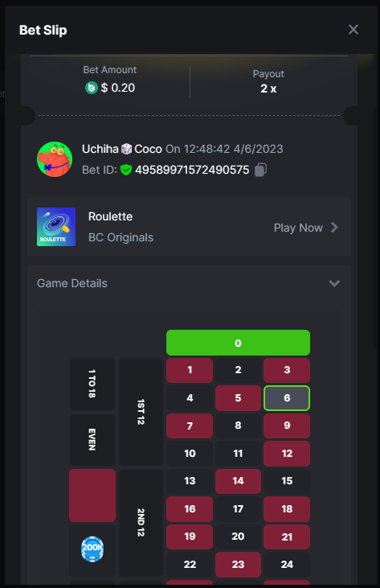Select highlighted number 6 cell
Viewport: 380px width, 588px height.
(x=287, y=398)
